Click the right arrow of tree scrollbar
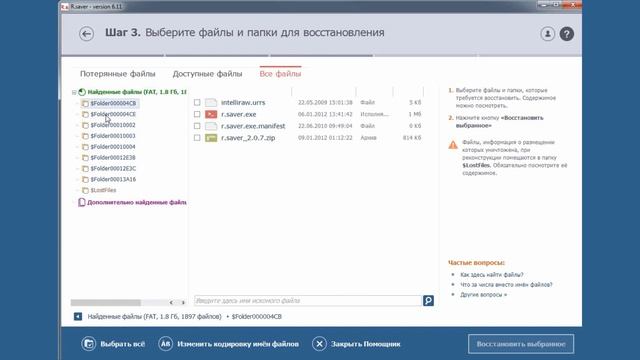The height and width of the screenshot is (360, 640). (183, 302)
